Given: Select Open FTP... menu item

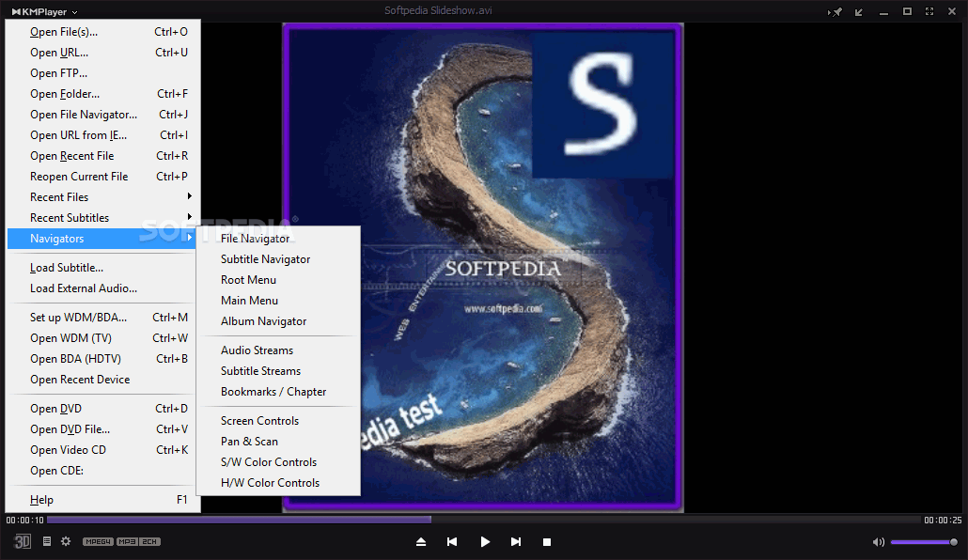Looking at the screenshot, I should pos(103,73).
